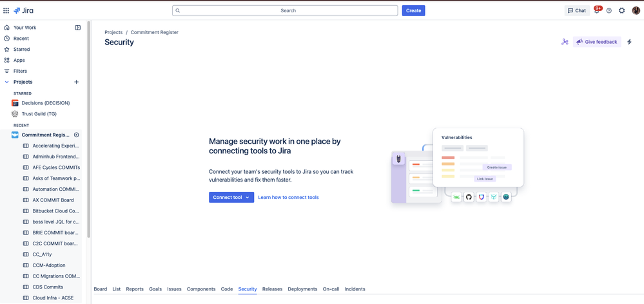The image size is (644, 304).
Task: Click Commitment Register breadcrumb link
Action: point(155,32)
